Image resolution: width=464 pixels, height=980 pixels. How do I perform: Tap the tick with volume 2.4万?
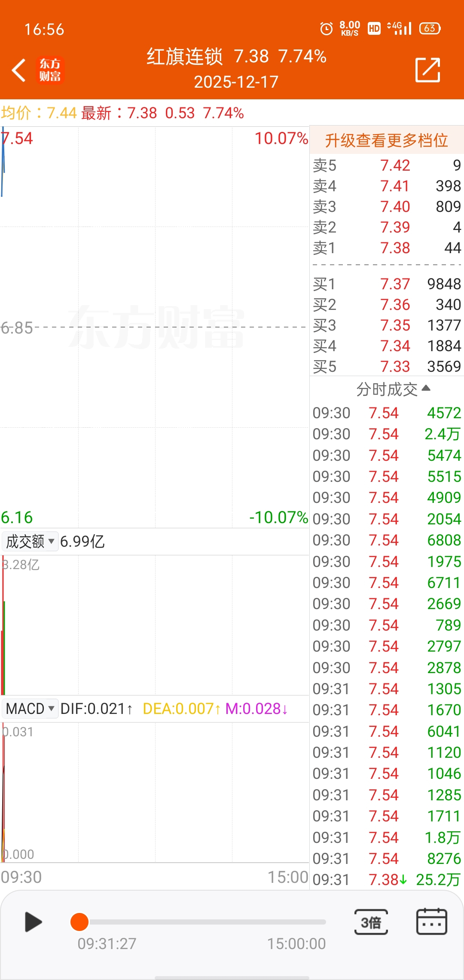tap(387, 434)
